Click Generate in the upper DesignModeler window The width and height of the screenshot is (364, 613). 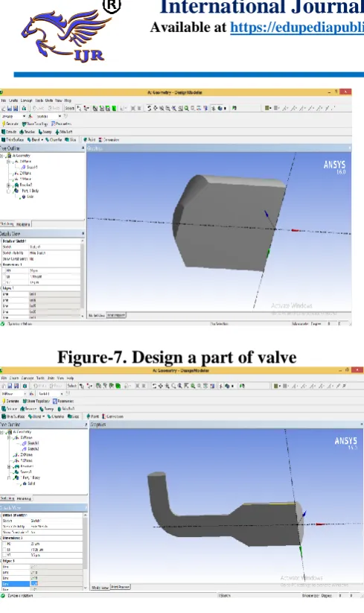coord(10,124)
